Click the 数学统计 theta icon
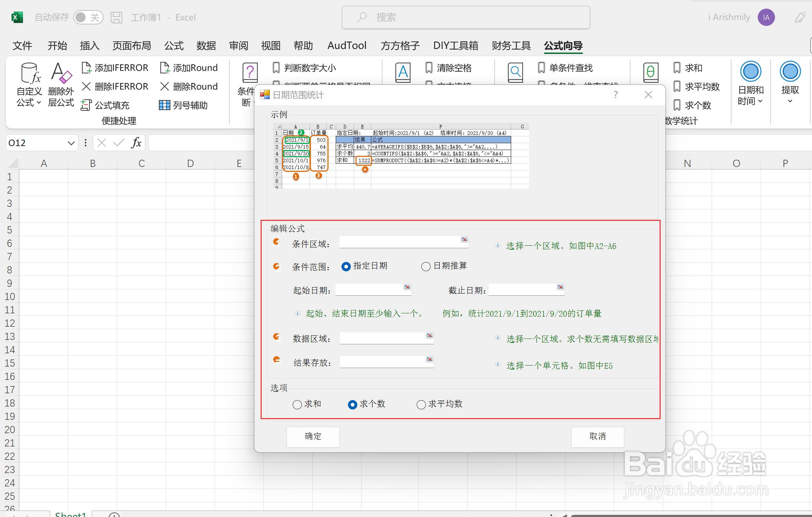The height and width of the screenshot is (517, 812). pos(650,72)
